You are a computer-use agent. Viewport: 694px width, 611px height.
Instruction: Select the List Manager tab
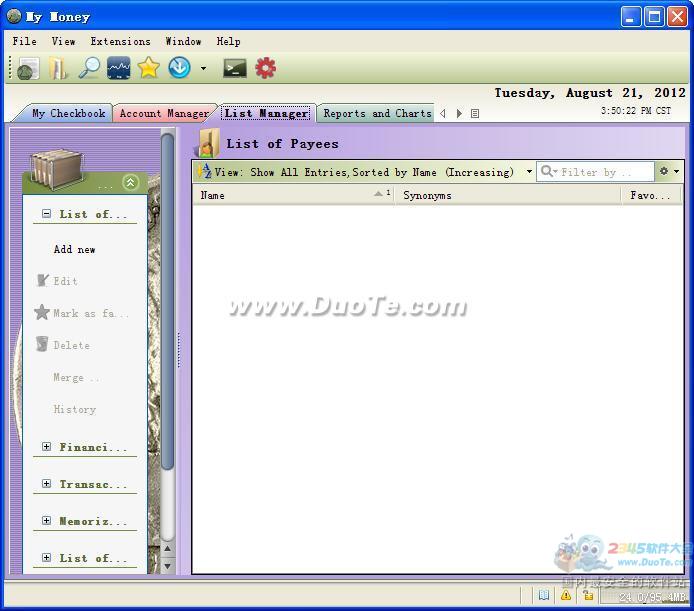tap(266, 113)
